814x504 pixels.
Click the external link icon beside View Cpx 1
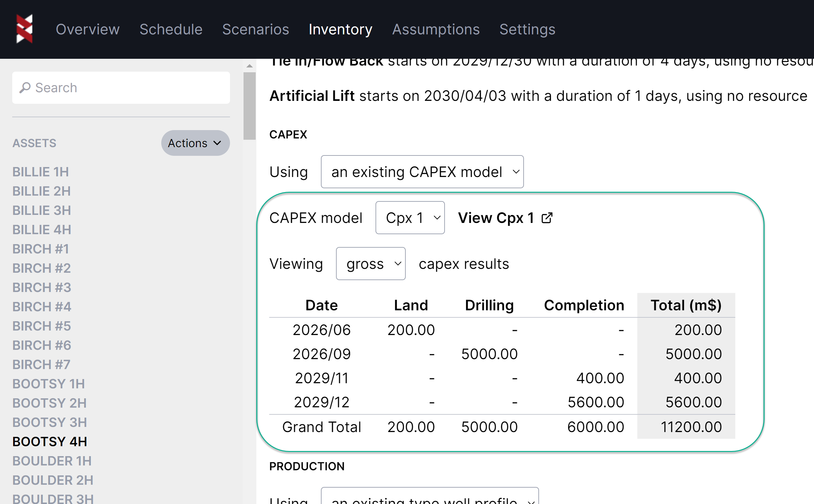coord(547,218)
